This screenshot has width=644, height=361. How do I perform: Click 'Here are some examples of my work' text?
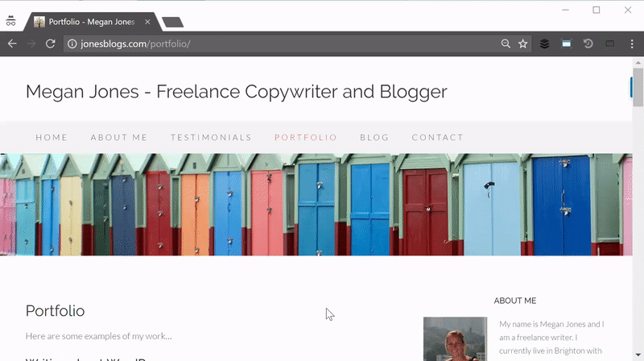(98, 336)
